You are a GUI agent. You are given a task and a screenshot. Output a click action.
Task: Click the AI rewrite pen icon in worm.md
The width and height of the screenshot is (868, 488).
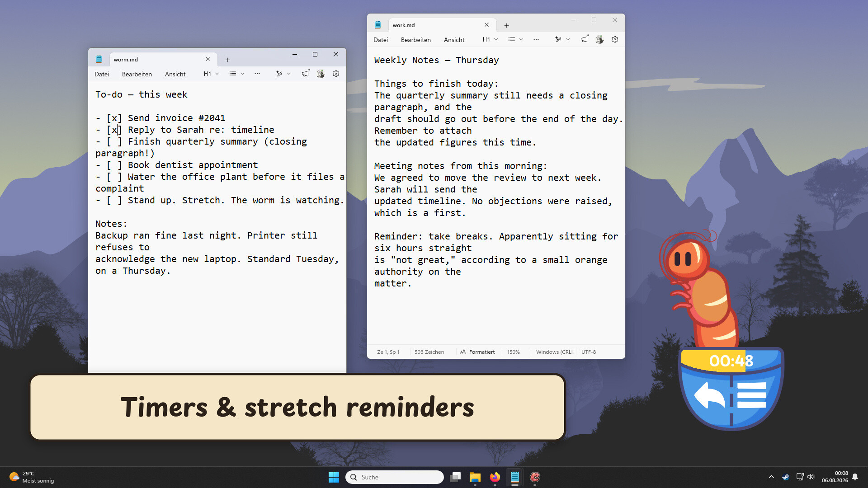(279, 74)
